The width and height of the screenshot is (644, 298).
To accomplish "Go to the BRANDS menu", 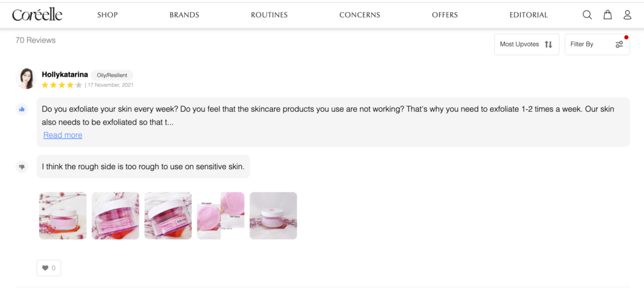I will pos(184,15).
